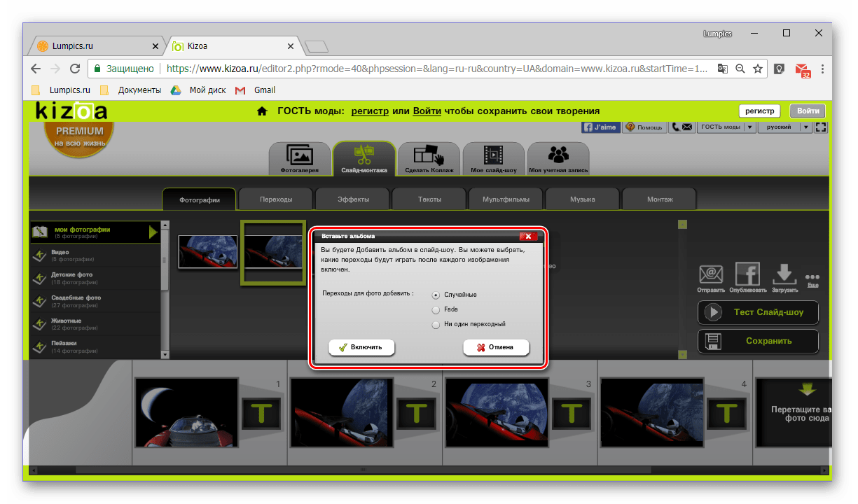Click the Включить button in the dialog

click(x=361, y=347)
